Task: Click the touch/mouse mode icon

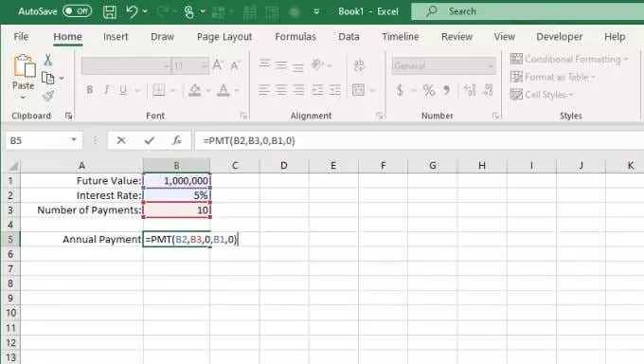Action: pyautogui.click(x=188, y=11)
